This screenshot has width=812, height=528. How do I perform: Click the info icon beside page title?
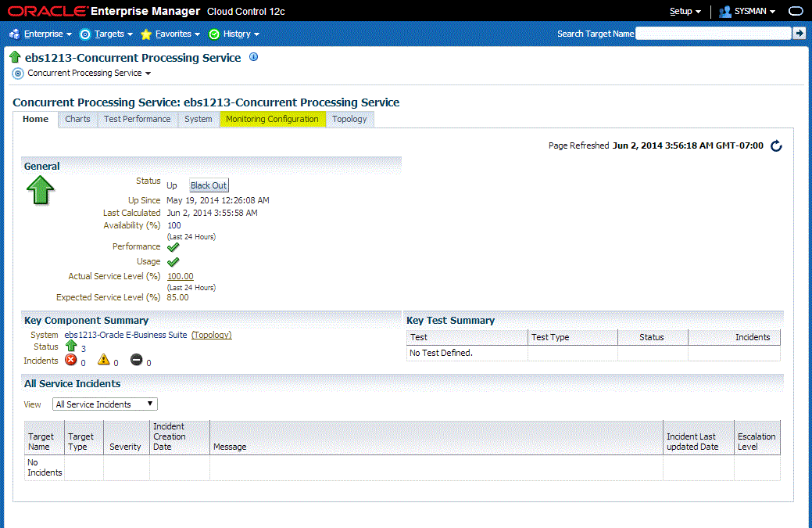click(x=254, y=57)
